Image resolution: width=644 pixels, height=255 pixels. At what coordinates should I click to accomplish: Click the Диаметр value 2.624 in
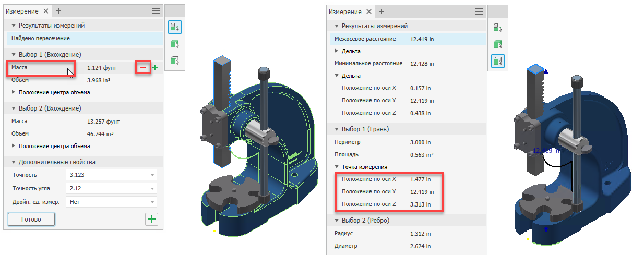421,246
